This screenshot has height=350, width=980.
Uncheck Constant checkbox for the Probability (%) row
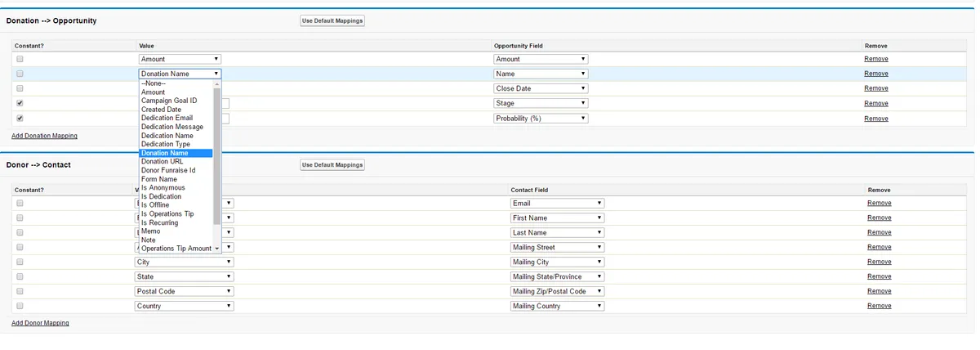[20, 119]
